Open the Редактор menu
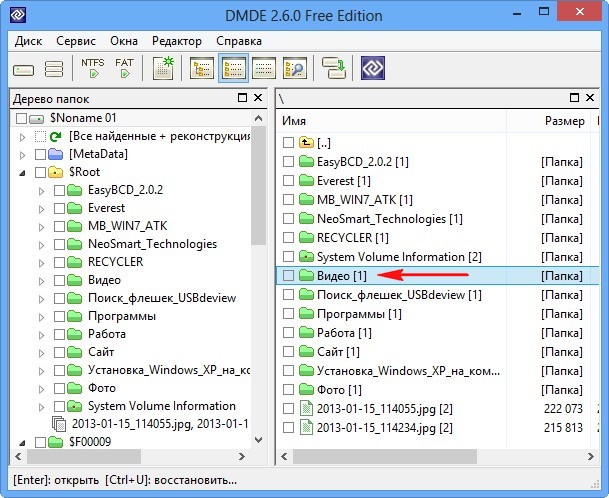Image resolution: width=609 pixels, height=498 pixels. coord(176,41)
